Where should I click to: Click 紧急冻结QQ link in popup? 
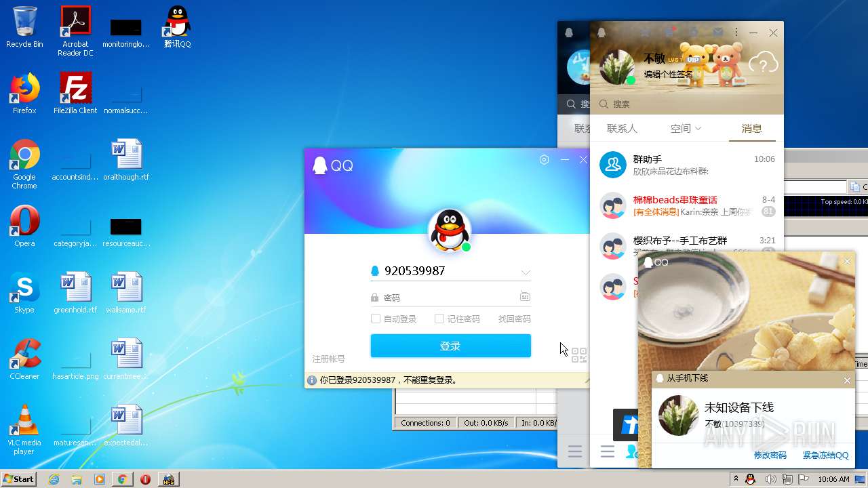pyautogui.click(x=825, y=455)
